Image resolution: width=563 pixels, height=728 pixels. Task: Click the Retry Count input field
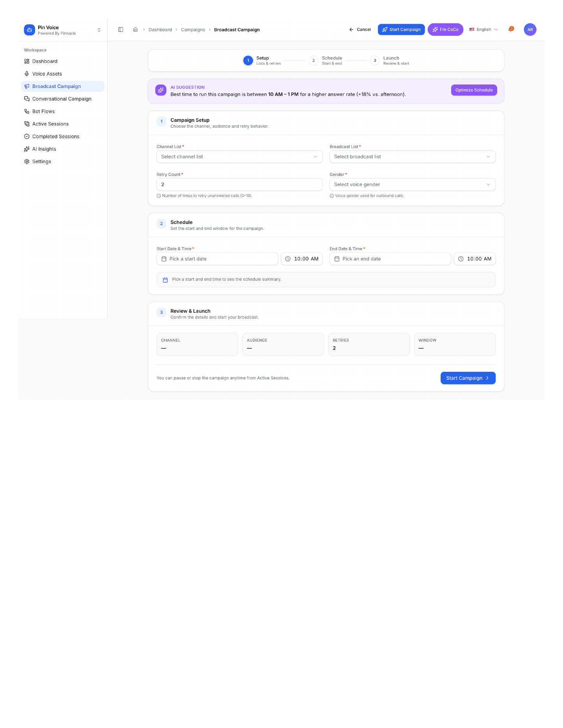pyautogui.click(x=240, y=185)
